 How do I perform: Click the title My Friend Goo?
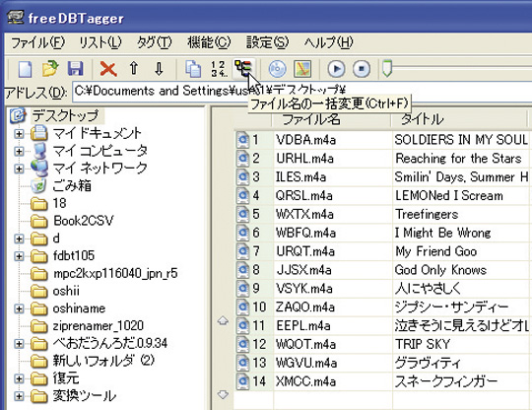[x=436, y=251]
